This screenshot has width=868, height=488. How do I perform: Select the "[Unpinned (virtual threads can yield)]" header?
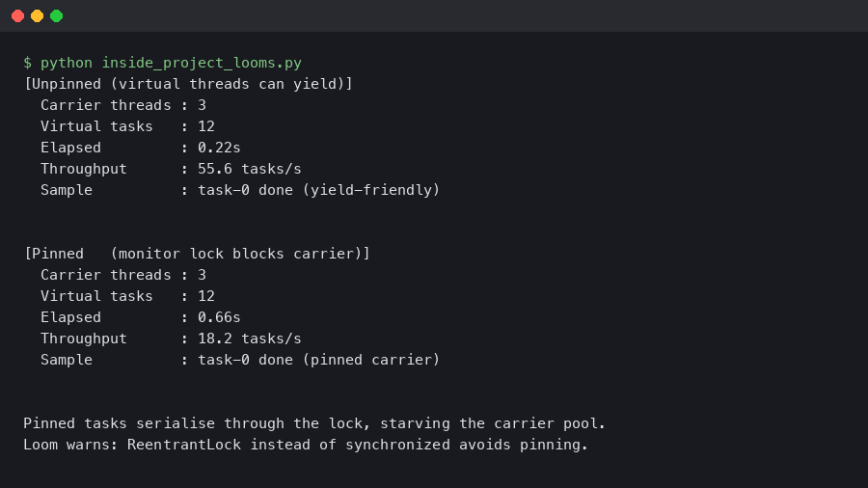(188, 84)
